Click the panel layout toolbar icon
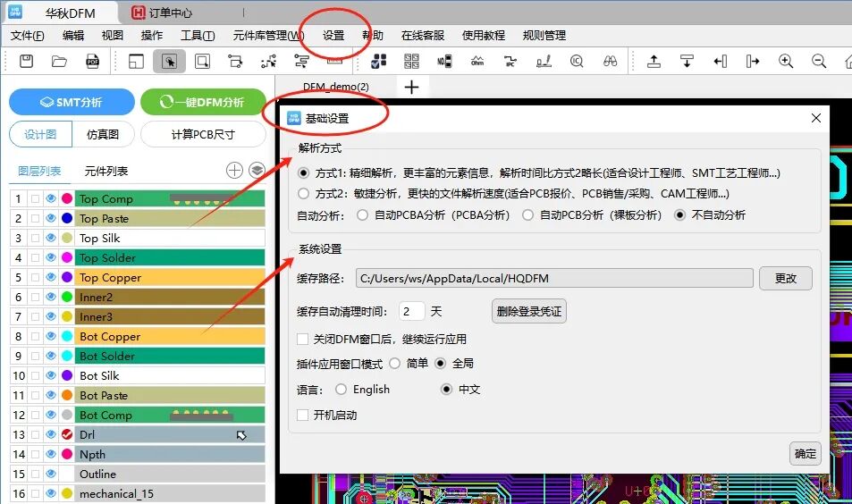This screenshot has height=504, width=852. [x=136, y=62]
